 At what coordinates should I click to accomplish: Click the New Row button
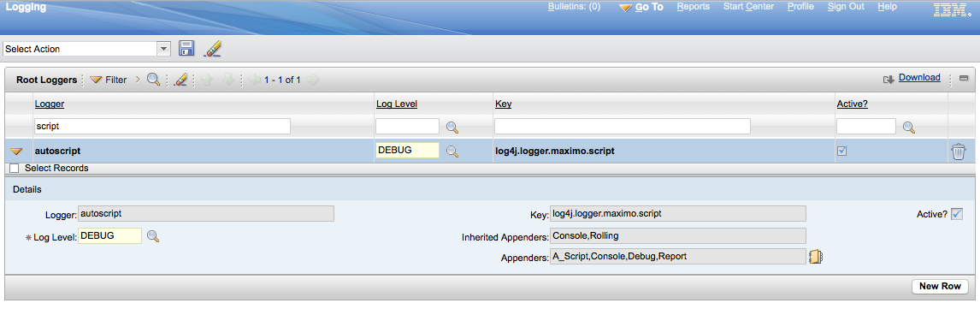[940, 286]
